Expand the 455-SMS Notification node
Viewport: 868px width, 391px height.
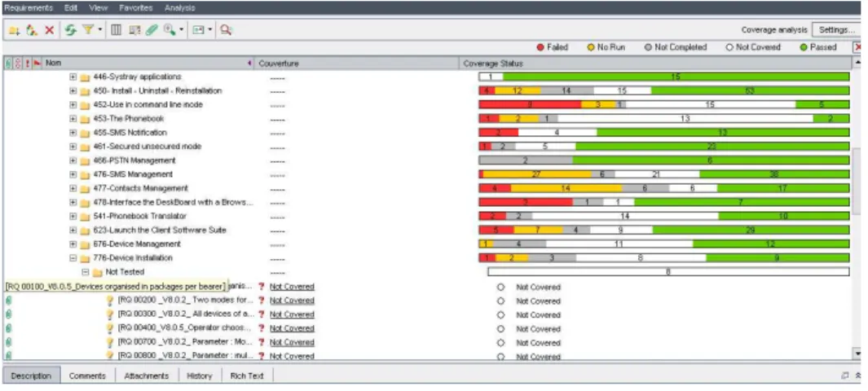click(73, 133)
